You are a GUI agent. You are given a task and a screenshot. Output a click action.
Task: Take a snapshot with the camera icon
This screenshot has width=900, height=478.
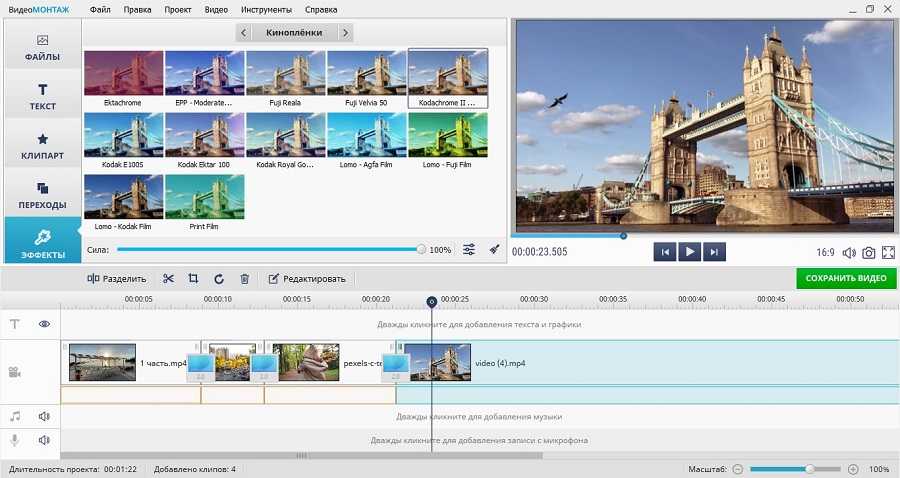[869, 253]
